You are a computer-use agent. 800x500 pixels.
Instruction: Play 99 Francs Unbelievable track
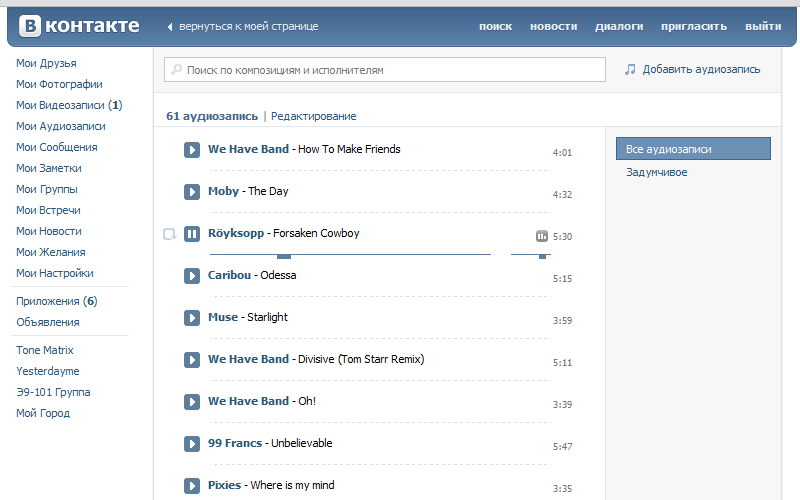[x=192, y=444]
